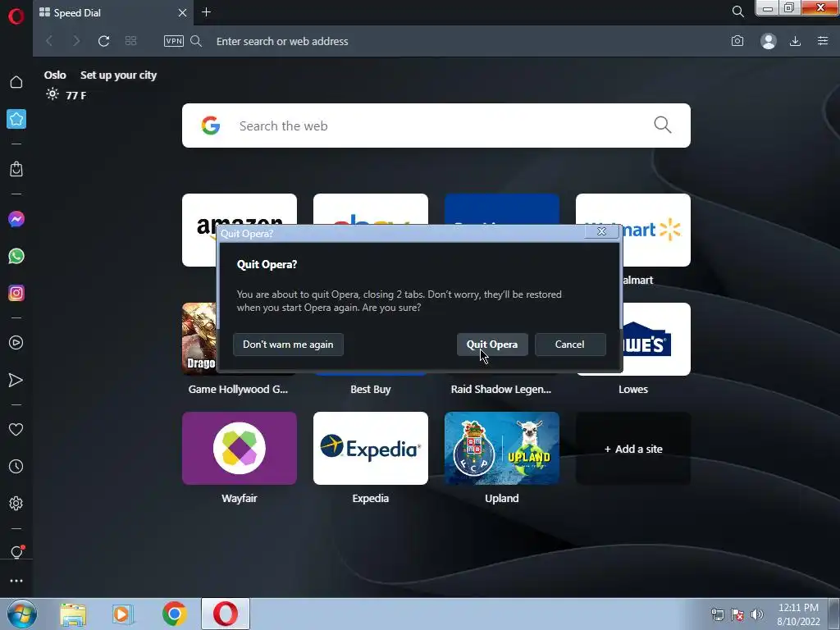
Task: Click the Action Center flag tray icon
Action: click(737, 614)
